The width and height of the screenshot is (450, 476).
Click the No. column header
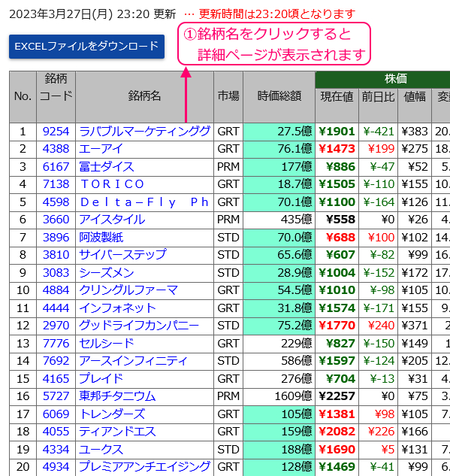coord(23,96)
